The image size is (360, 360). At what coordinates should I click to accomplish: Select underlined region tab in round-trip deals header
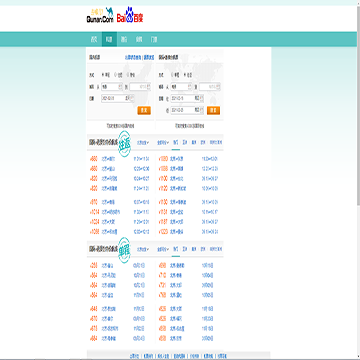176,143
